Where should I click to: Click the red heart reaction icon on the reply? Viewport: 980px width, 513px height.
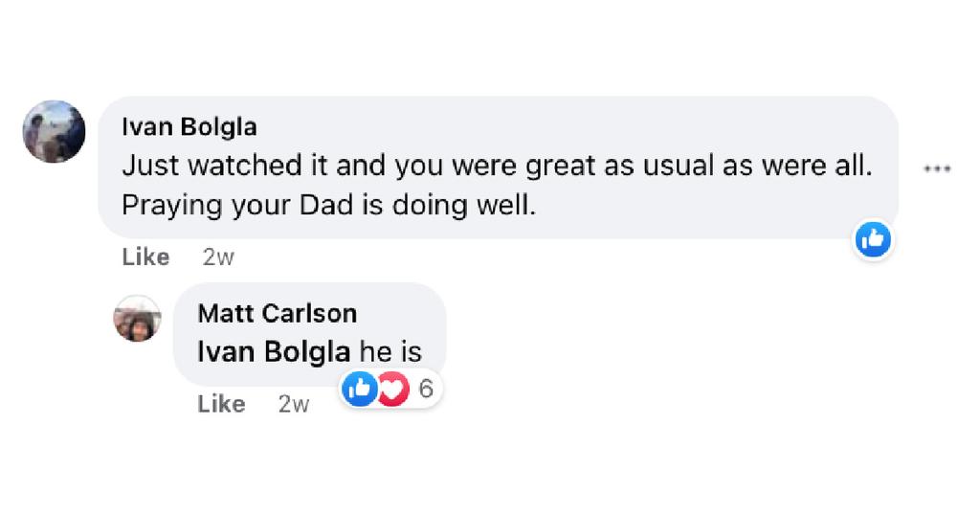click(392, 389)
